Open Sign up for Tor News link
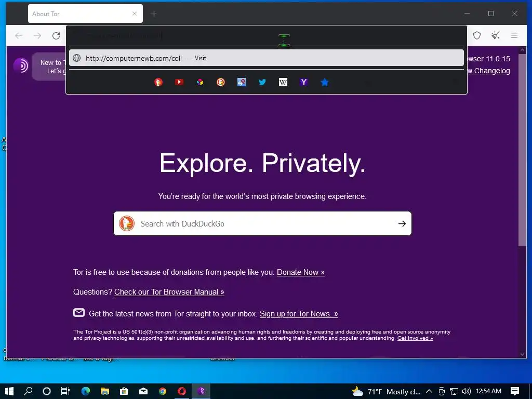Image resolution: width=532 pixels, height=399 pixels. (299, 313)
